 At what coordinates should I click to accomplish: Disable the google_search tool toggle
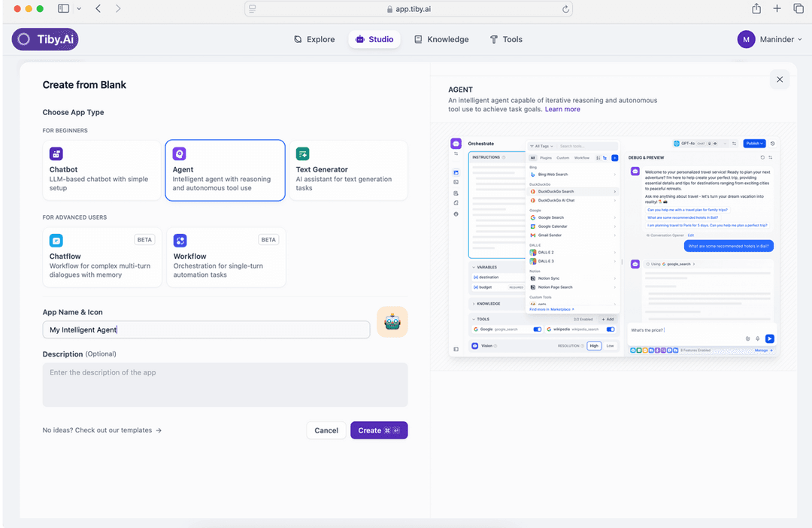[536, 329]
